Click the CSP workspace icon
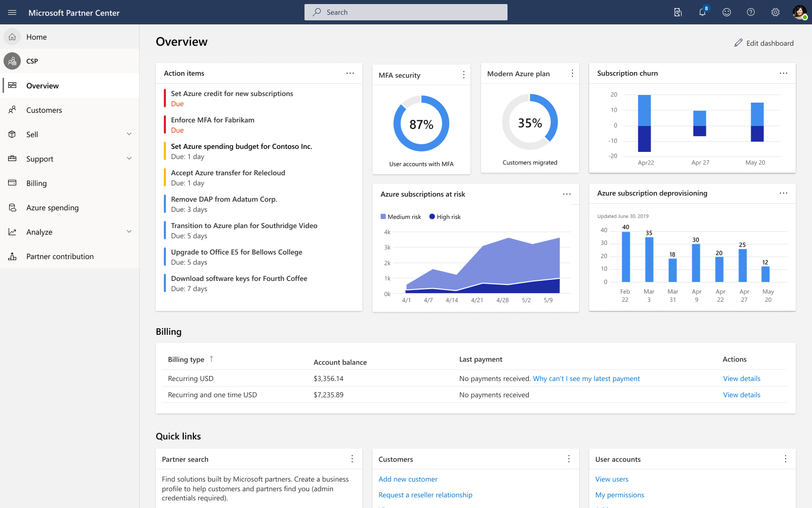This screenshot has width=812, height=508. click(12, 61)
